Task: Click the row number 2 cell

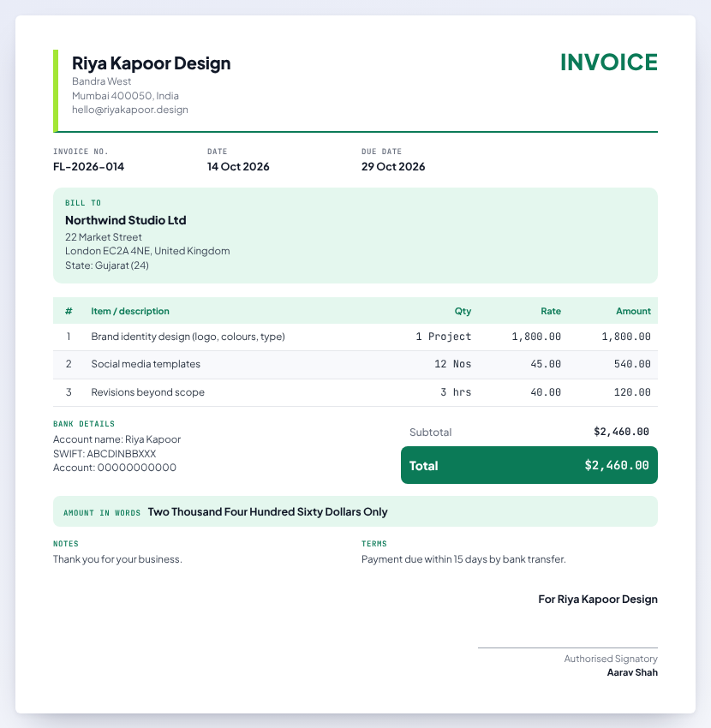Action: 69,364
